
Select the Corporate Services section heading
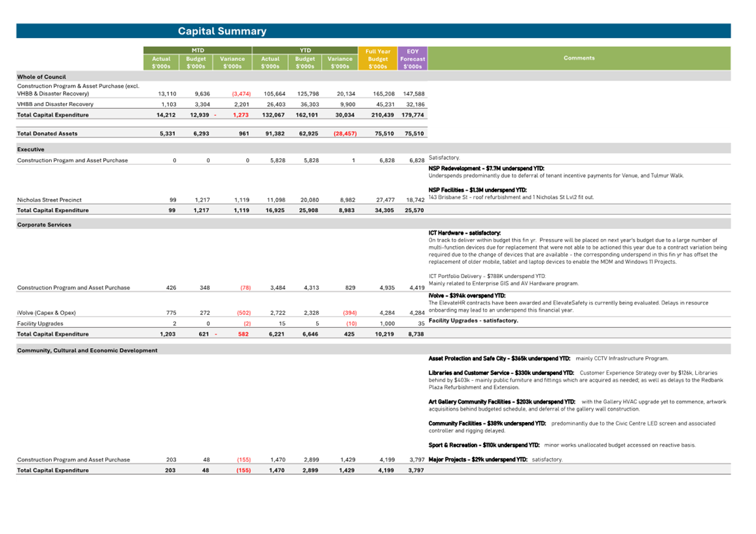[x=44, y=224]
